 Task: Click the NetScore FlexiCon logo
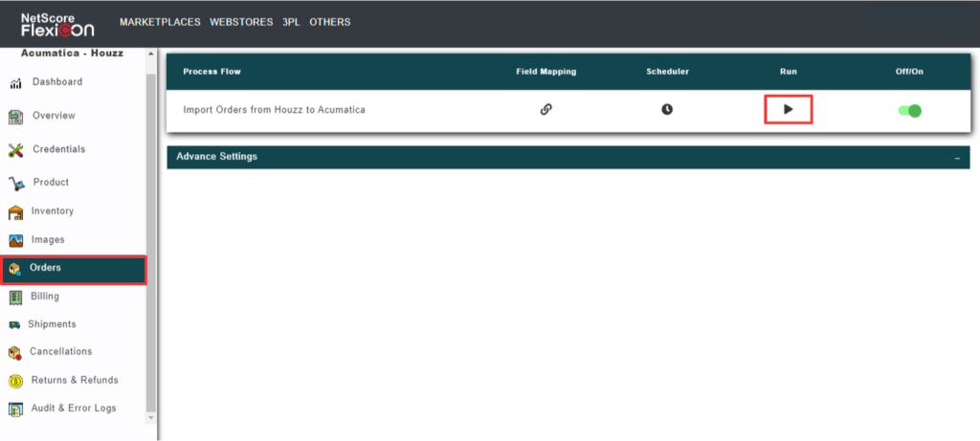tap(59, 23)
